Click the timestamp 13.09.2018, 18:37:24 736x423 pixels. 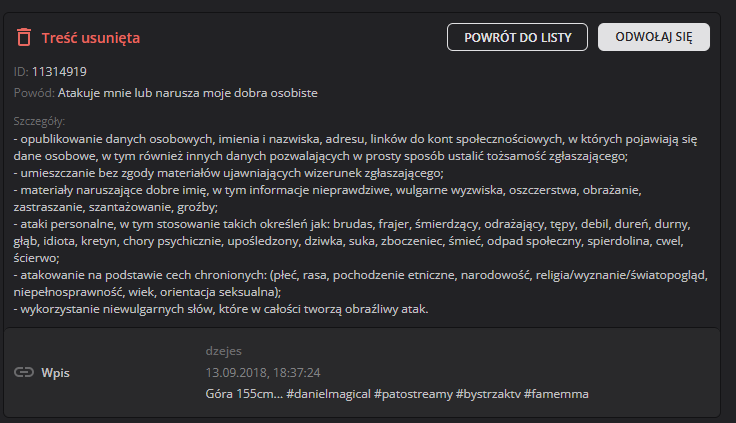click(262, 372)
